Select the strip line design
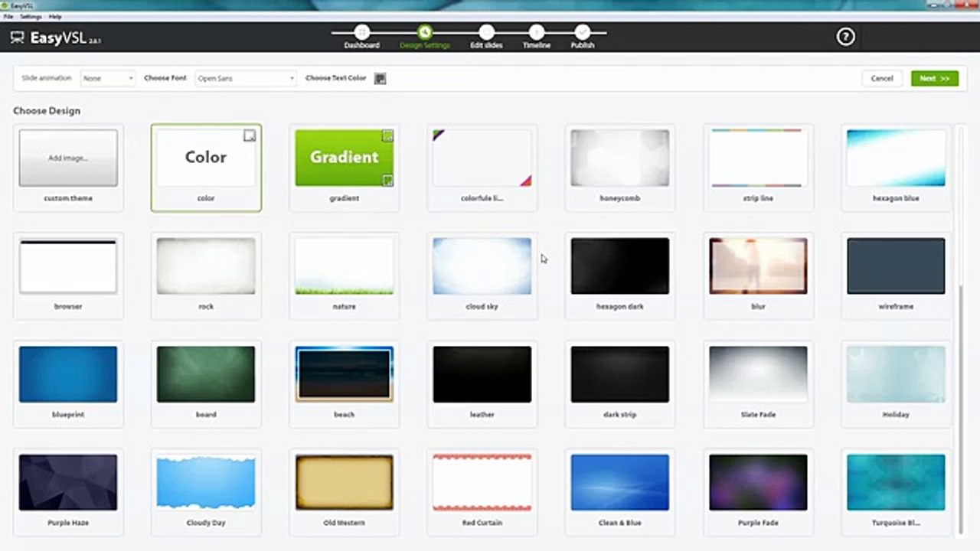Viewport: 980px width, 551px height. [758, 168]
